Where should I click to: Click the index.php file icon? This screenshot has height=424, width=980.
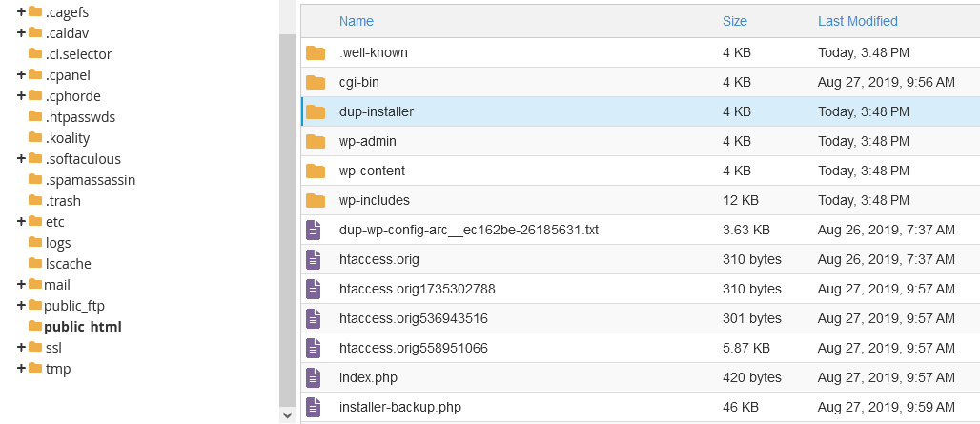314,377
